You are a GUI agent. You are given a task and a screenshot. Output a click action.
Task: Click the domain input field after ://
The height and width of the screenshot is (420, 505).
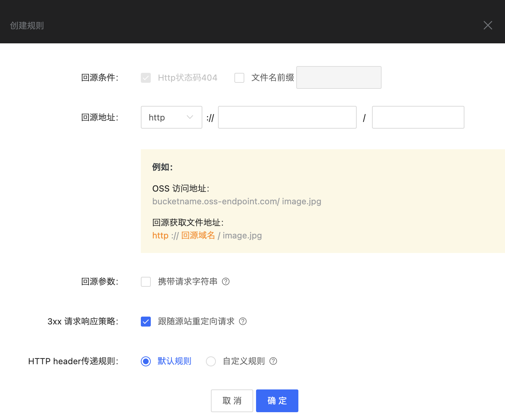point(287,117)
